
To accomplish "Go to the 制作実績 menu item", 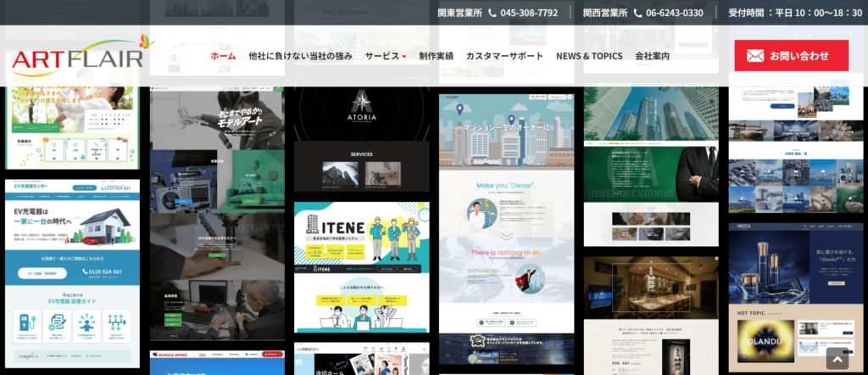I will point(436,56).
